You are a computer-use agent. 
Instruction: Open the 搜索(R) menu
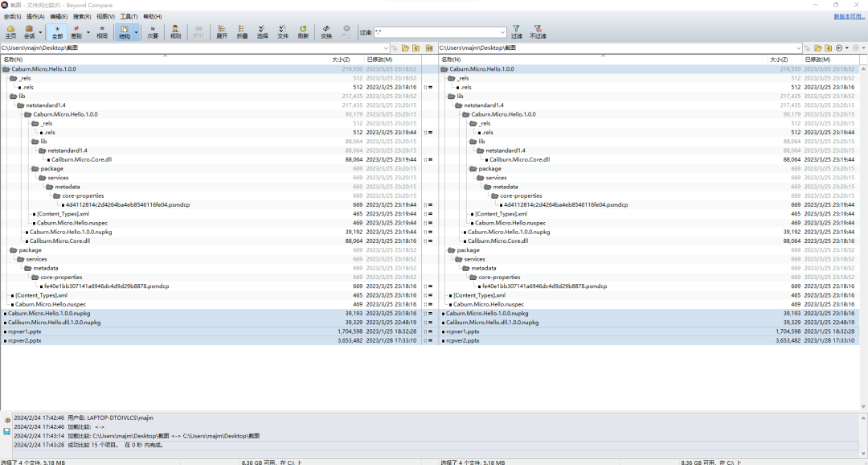tap(83, 17)
